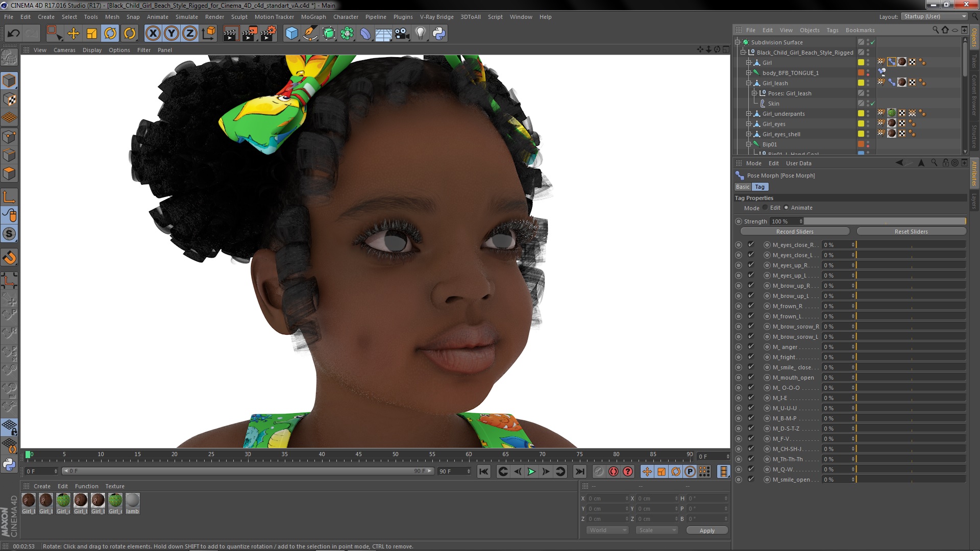Screen dimensions: 980x551
Task: Add a light object icon
Action: click(420, 34)
